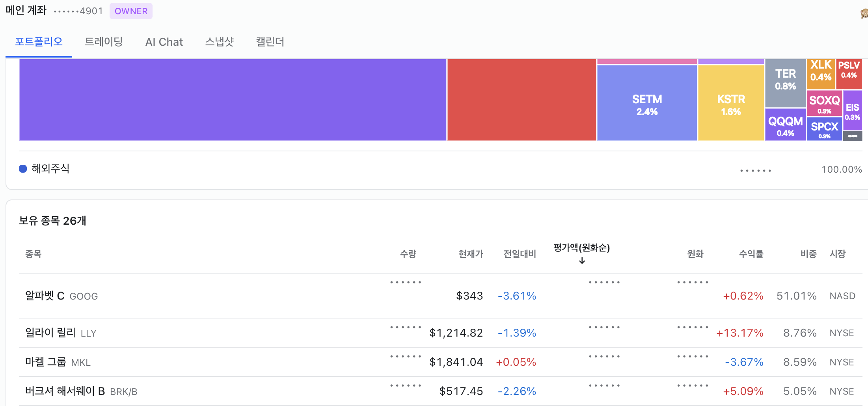
Task: Go to the 스냅샷 tab
Action: [x=220, y=42]
